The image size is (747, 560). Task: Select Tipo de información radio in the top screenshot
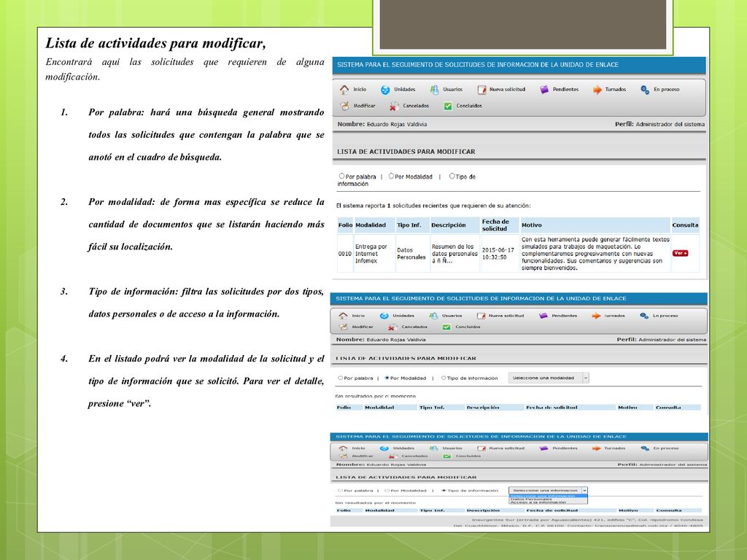[452, 176]
